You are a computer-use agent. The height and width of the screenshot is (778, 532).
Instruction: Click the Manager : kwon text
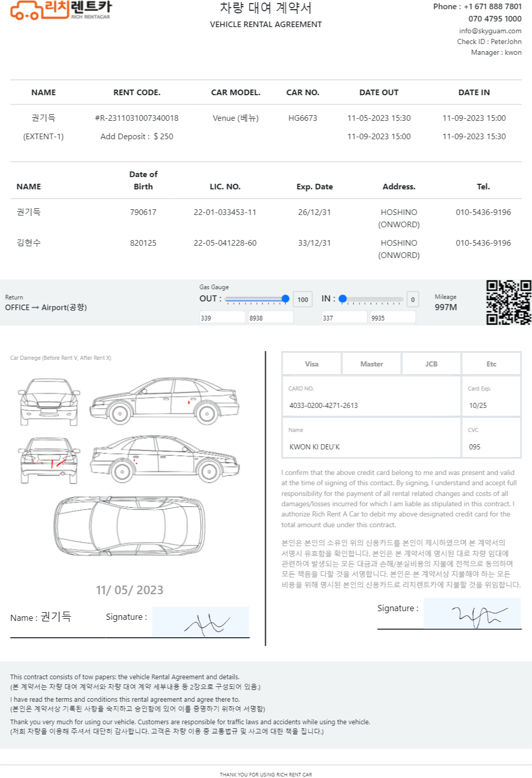tap(496, 52)
